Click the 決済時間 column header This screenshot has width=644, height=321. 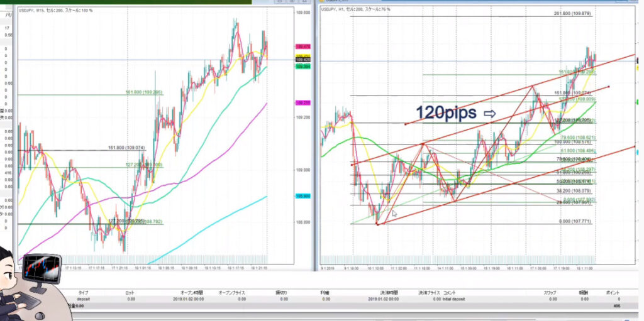pyautogui.click(x=390, y=293)
